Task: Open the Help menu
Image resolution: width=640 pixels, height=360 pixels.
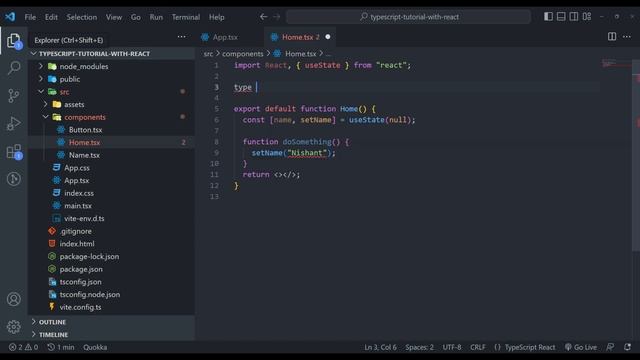Action: 217,17
